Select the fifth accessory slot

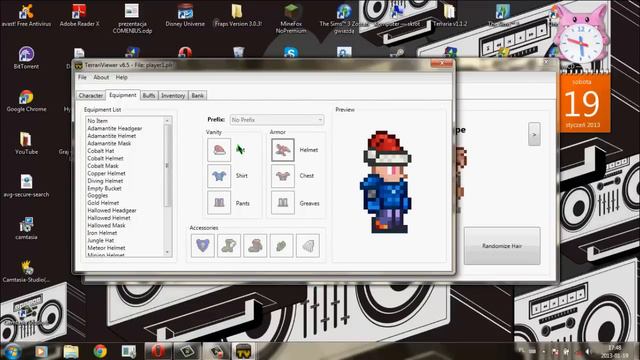tap(308, 246)
